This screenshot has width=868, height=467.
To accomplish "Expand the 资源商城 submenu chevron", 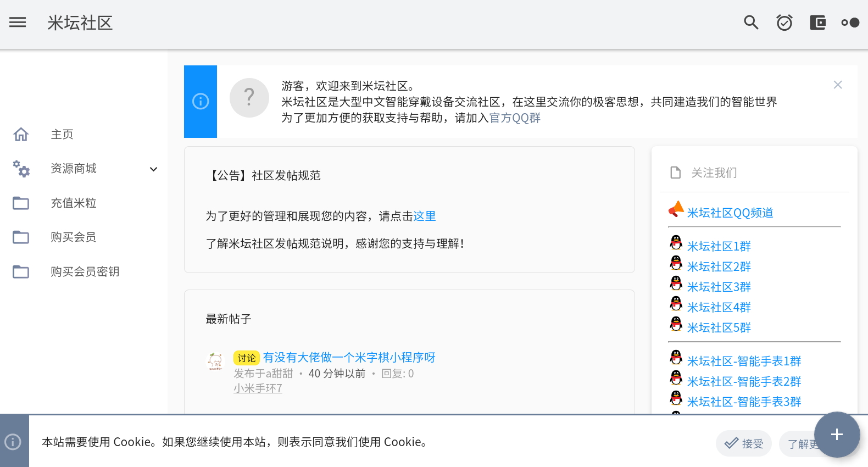I will (154, 169).
